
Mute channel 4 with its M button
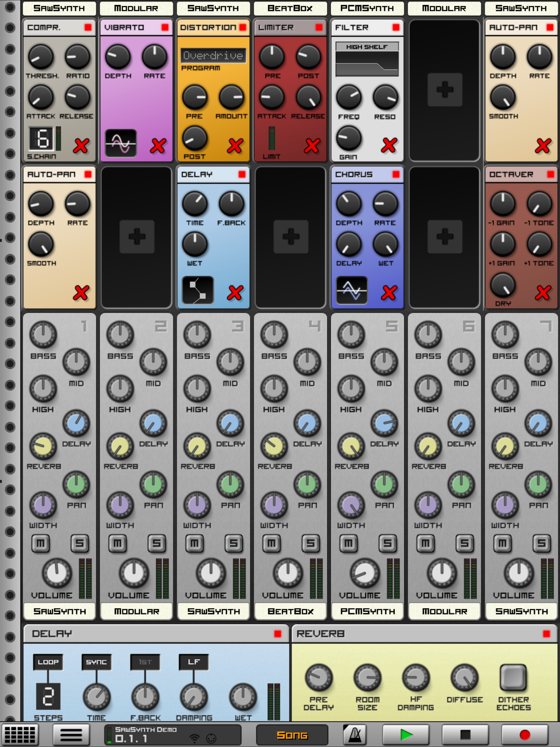tap(271, 544)
